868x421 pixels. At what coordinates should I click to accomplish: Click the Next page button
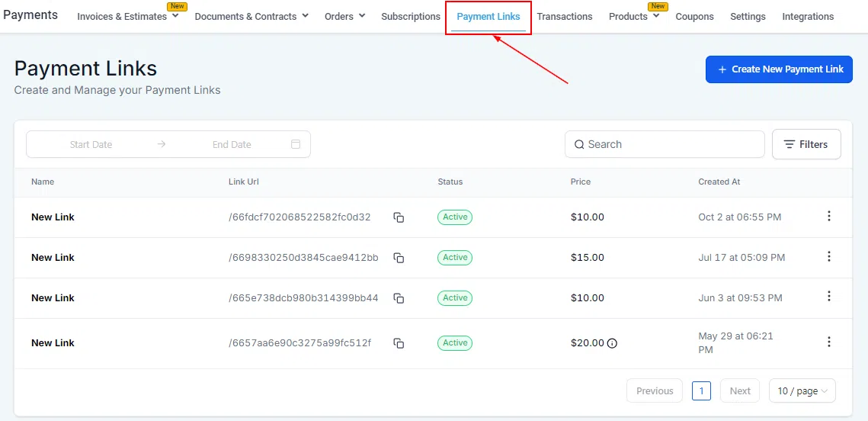[x=739, y=390]
